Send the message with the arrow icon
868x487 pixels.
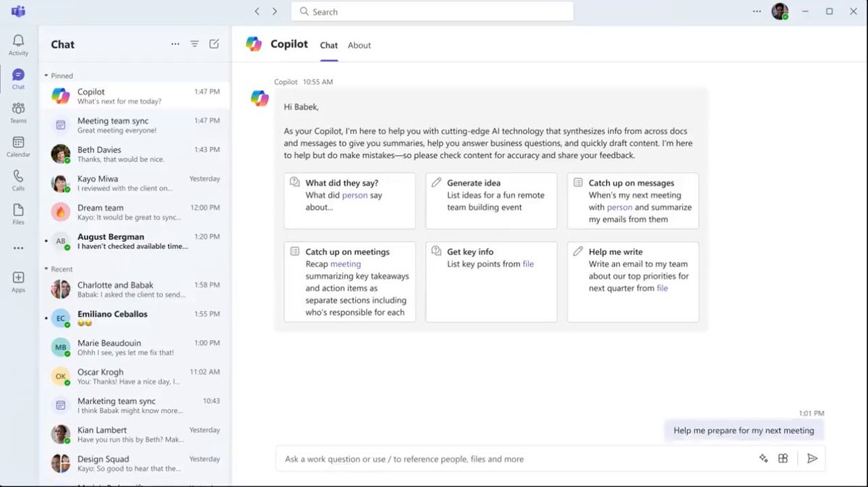click(x=812, y=458)
